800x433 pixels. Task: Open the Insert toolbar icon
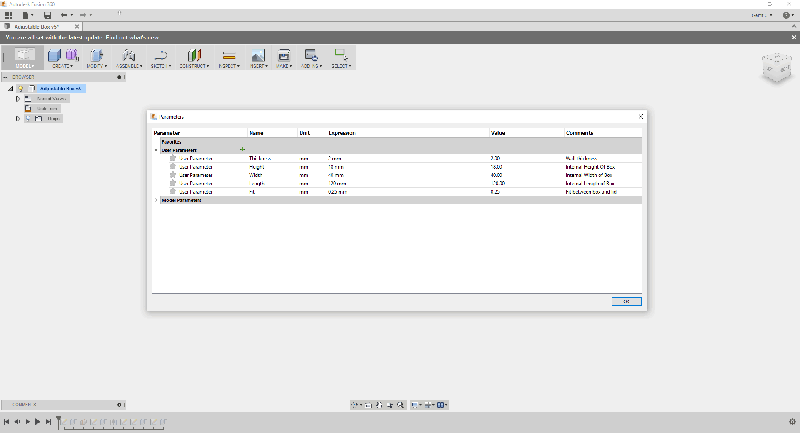[257, 55]
